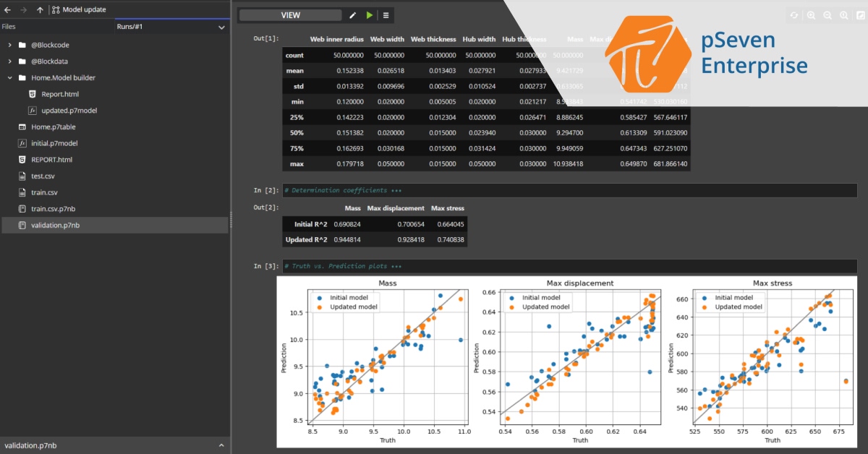Fit the report to the window
868x454 pixels.
[x=861, y=15]
